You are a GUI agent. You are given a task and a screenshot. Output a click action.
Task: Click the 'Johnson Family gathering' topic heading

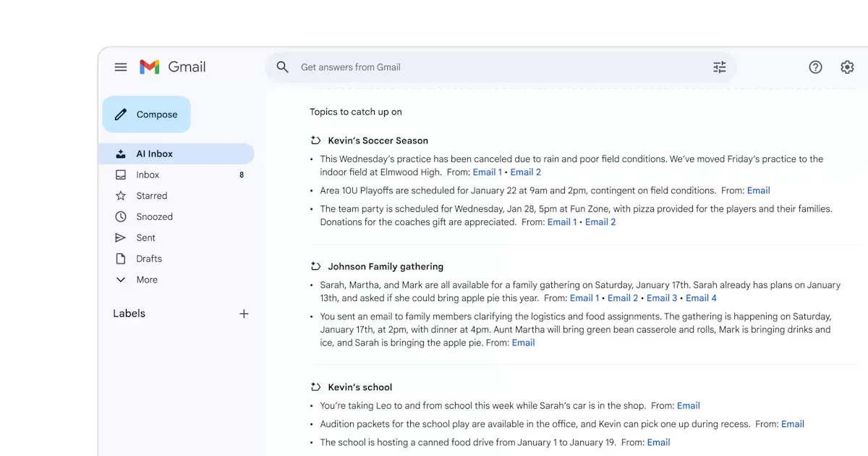[386, 266]
